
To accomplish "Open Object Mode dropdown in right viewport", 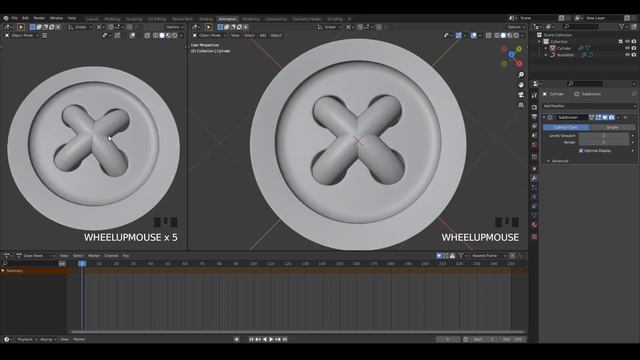I will [209, 36].
